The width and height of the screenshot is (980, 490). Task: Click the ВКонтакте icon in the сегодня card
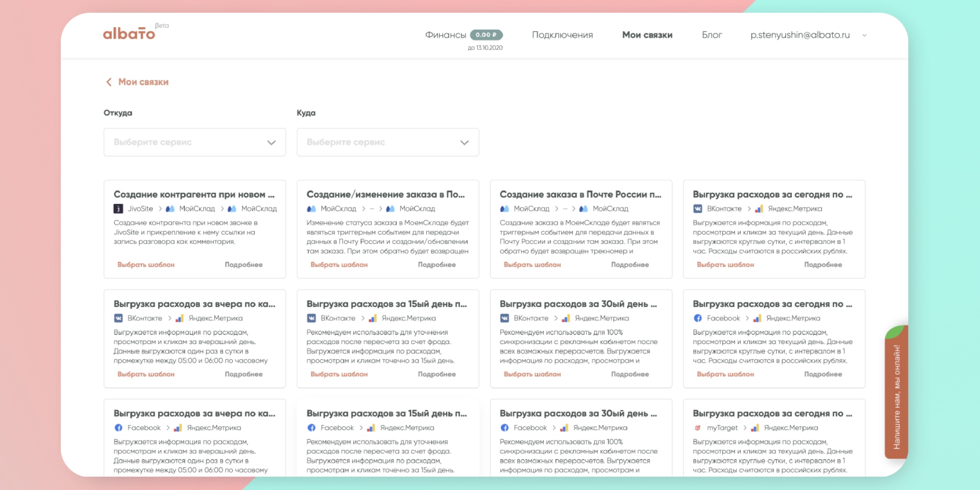698,209
